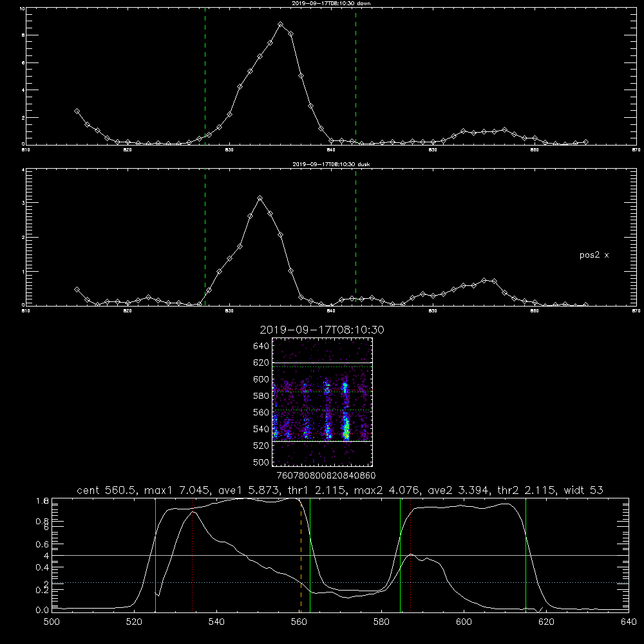The height and width of the screenshot is (644, 644).
Task: Select the peak diamond marker in dusk plot
Action: tap(260, 198)
